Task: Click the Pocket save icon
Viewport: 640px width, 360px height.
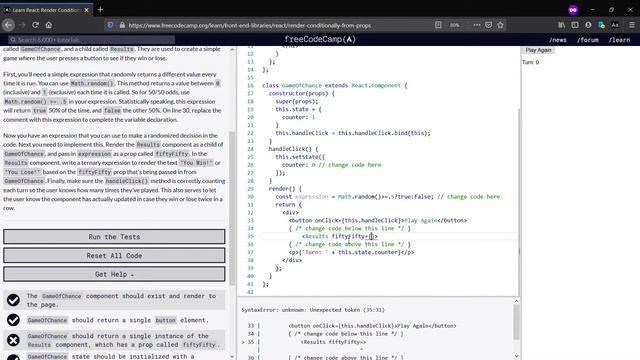Action: (x=489, y=25)
